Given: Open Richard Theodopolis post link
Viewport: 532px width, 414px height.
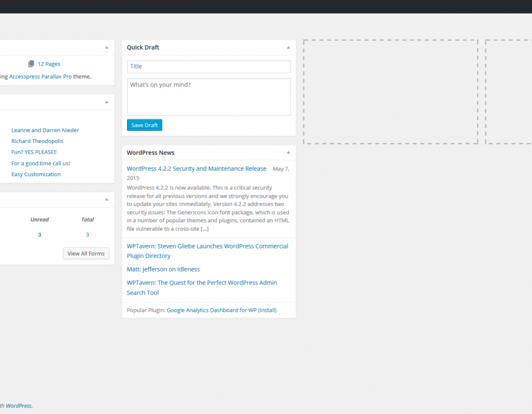Looking at the screenshot, I should 37,141.
